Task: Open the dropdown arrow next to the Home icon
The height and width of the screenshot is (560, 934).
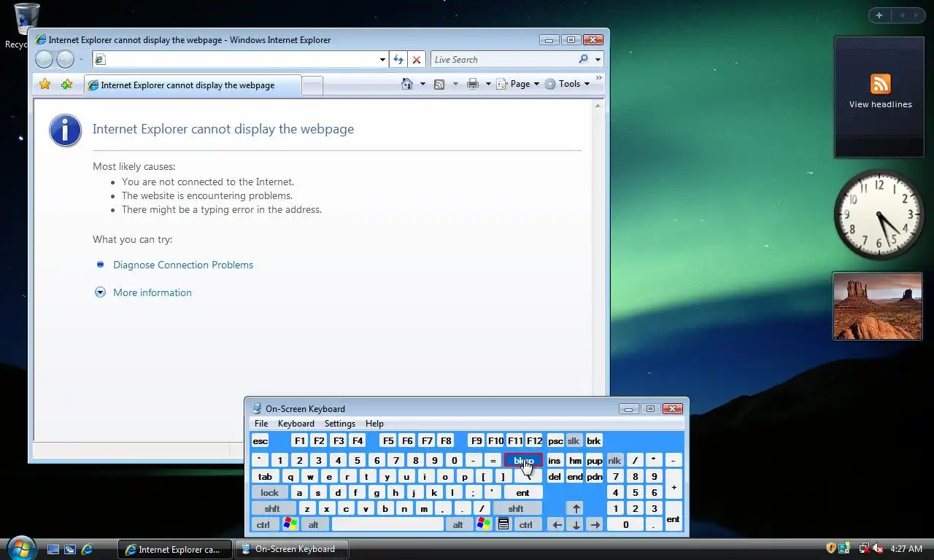Action: [x=422, y=84]
